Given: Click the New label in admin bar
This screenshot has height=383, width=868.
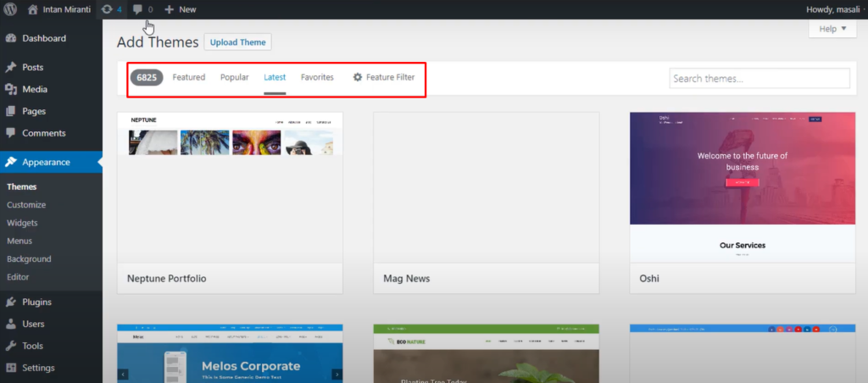Looking at the screenshot, I should pos(187,9).
